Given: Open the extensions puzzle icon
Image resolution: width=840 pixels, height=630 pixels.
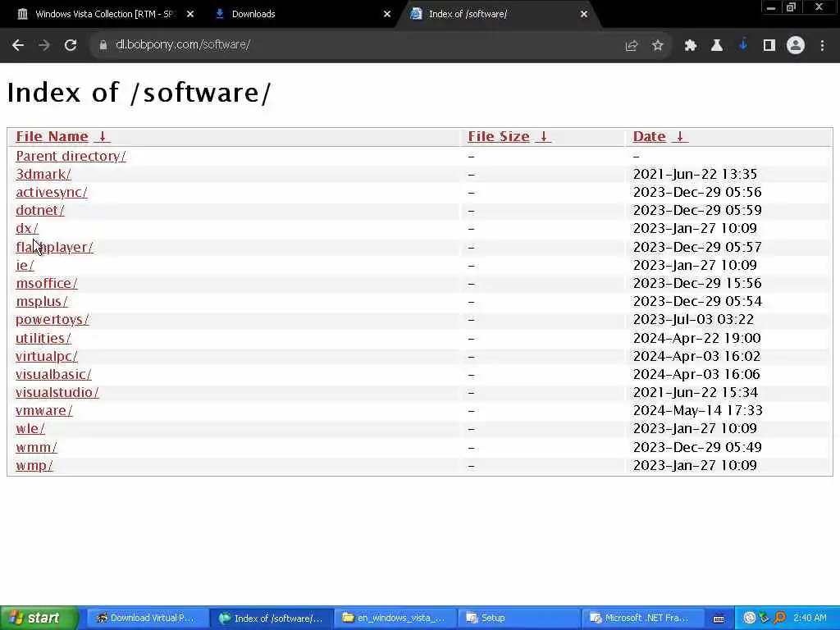Looking at the screenshot, I should click(690, 46).
